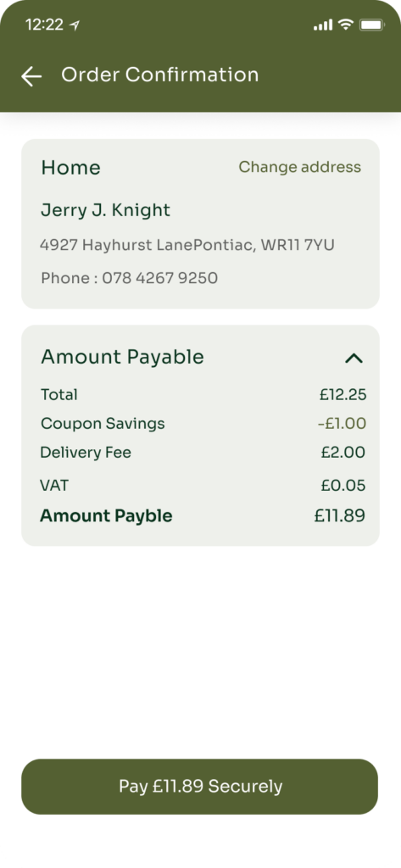The height and width of the screenshot is (868, 401).
Task: Tap the cellular signal bars icon
Action: click(x=323, y=25)
